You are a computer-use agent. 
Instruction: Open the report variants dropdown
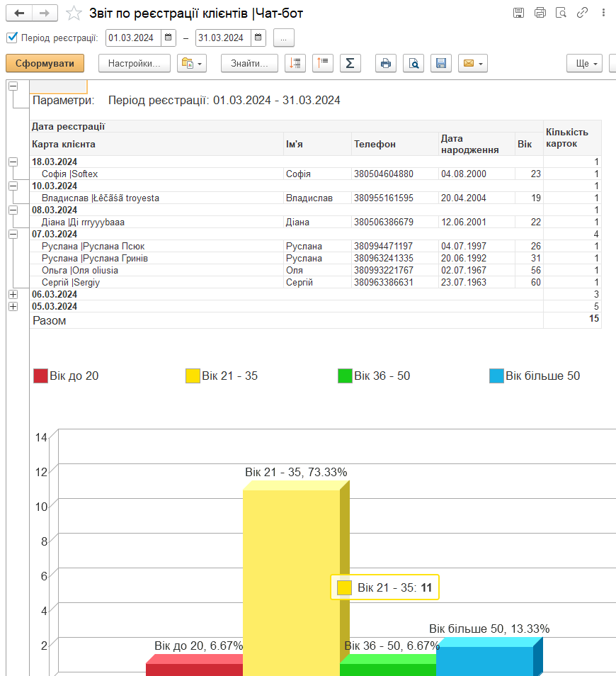click(192, 63)
